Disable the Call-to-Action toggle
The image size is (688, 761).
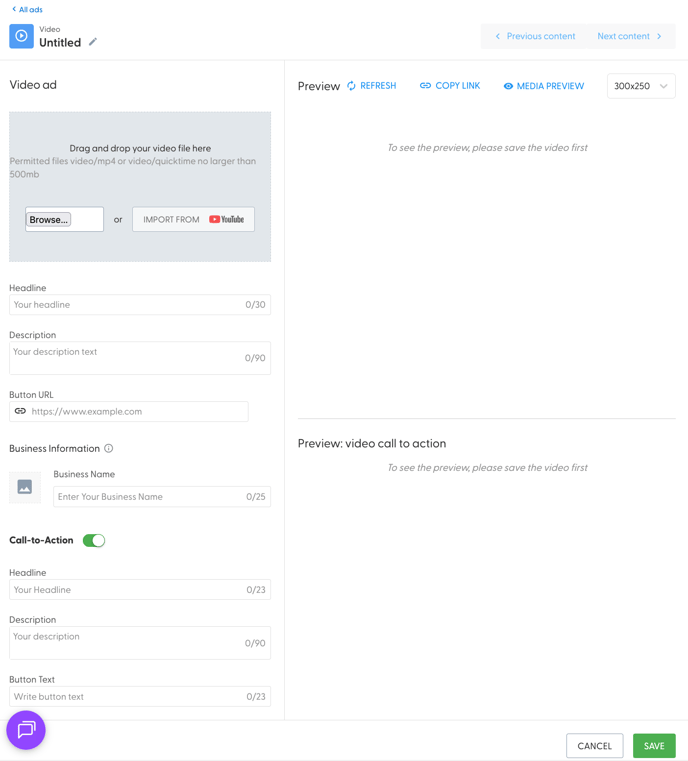[94, 540]
